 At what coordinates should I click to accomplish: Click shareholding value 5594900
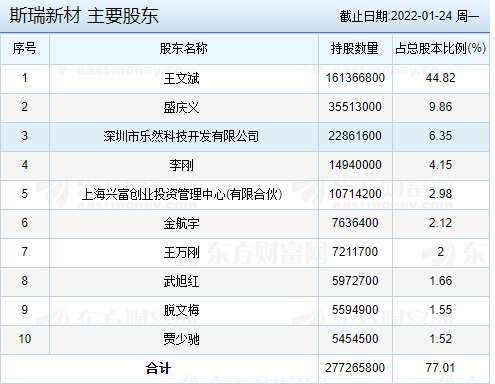point(355,310)
